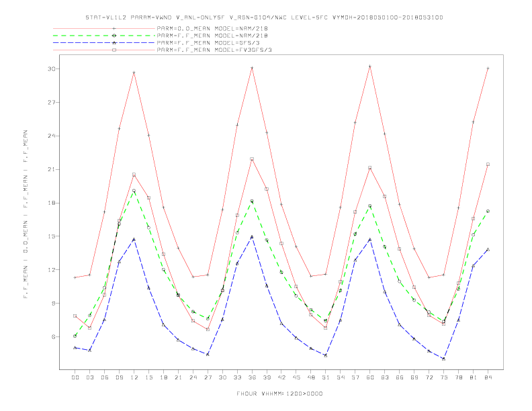Click the plus marker on the first legend line
The width and height of the screenshot is (532, 411).
click(x=114, y=28)
